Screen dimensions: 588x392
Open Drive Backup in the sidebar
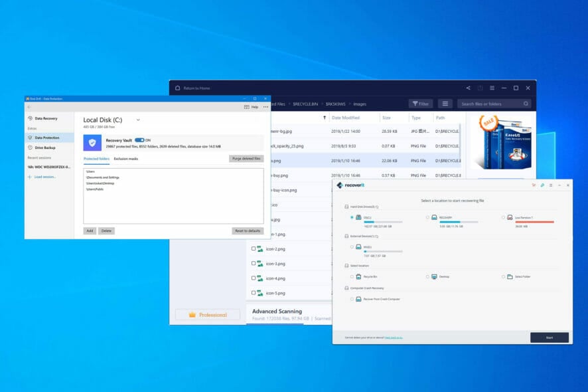pyautogui.click(x=45, y=147)
